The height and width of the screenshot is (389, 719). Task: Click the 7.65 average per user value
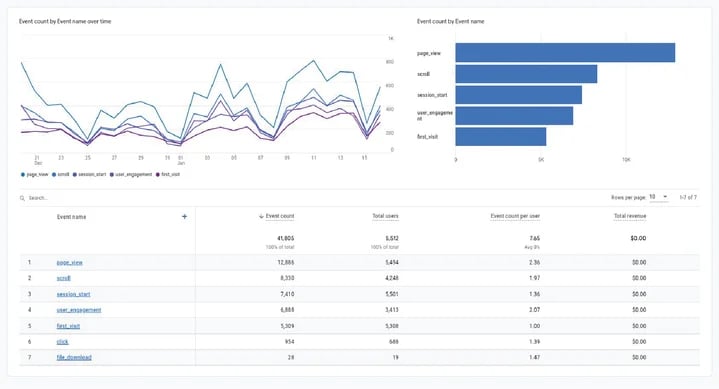pyautogui.click(x=534, y=239)
